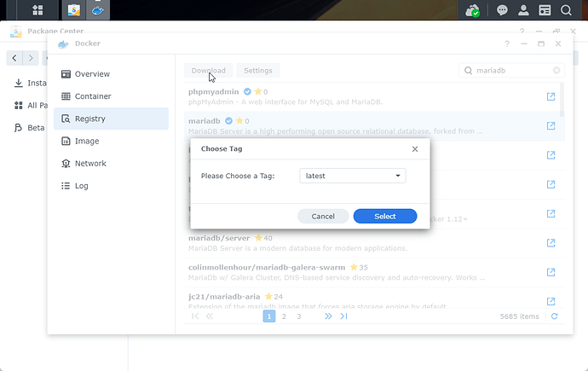This screenshot has width=588, height=371.
Task: Expand the tag dropdown showing latest
Action: click(353, 176)
